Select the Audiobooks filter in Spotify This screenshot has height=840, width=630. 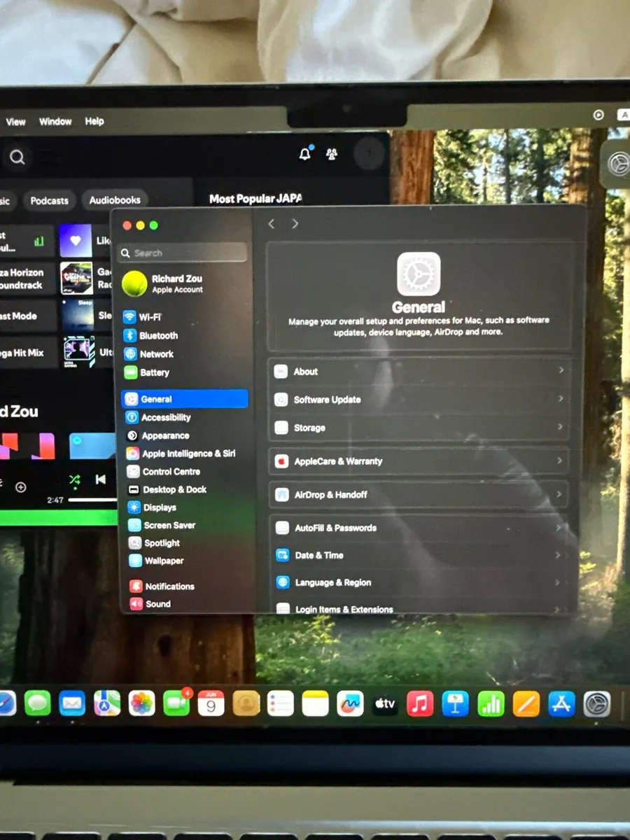(115, 200)
